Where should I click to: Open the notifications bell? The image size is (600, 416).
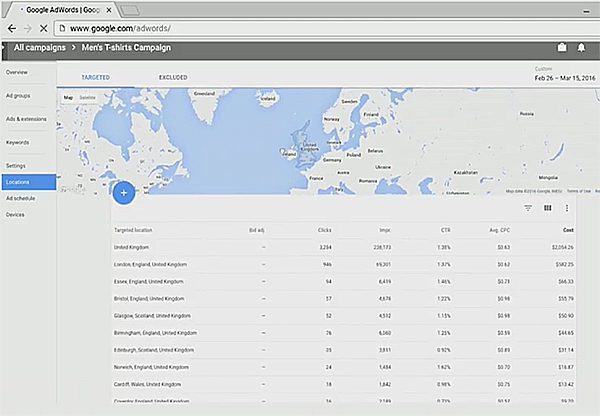(581, 47)
